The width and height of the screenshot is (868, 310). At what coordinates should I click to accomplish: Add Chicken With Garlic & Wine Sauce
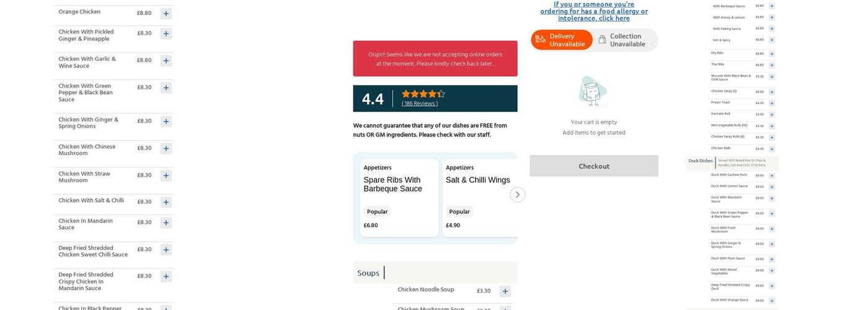(166, 61)
